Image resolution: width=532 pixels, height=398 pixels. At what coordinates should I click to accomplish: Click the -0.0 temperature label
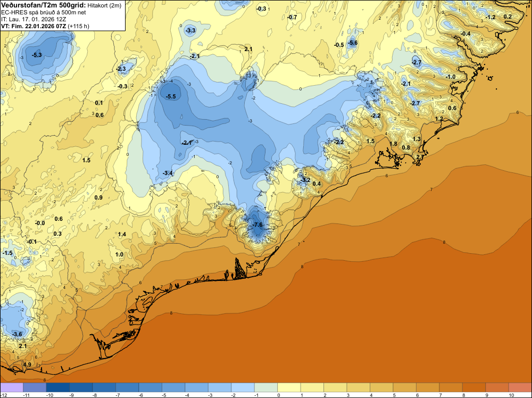coord(40,223)
